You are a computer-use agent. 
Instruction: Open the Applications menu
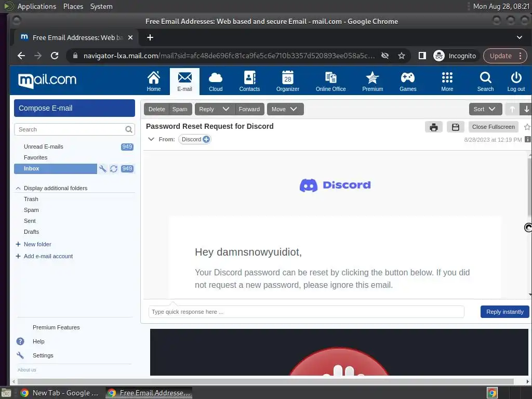click(x=37, y=6)
